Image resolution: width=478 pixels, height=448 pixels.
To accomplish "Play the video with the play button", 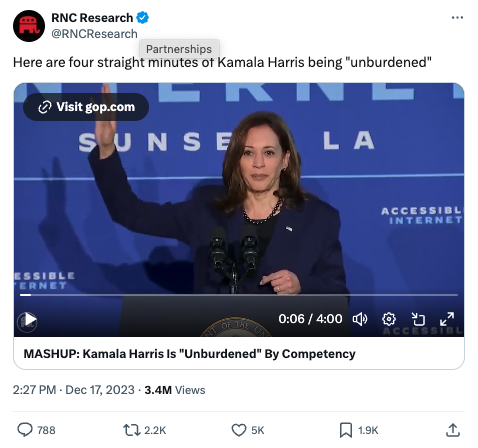I will (x=27, y=320).
